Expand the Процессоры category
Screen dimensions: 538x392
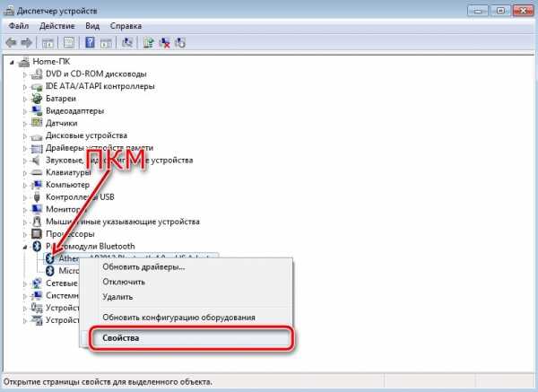pos(25,234)
